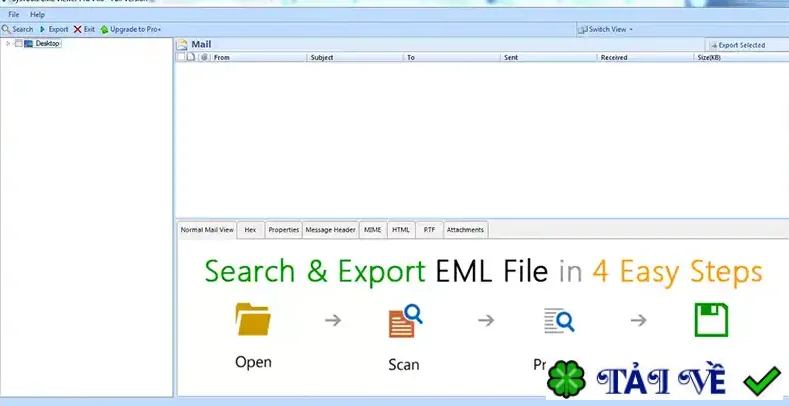Screen dimensions: 789x406
Task: Click the Scan document icon
Action: tap(405, 320)
